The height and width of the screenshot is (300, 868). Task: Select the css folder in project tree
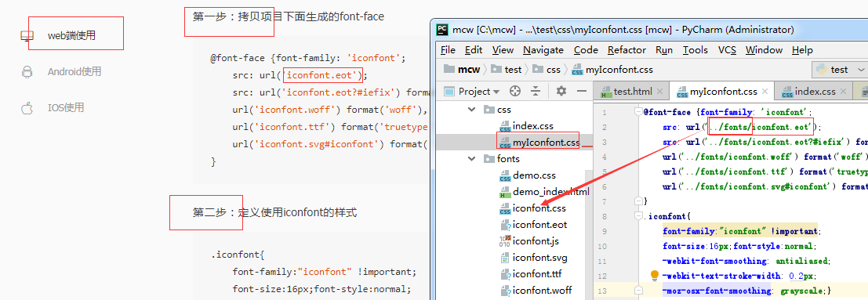pyautogui.click(x=497, y=110)
